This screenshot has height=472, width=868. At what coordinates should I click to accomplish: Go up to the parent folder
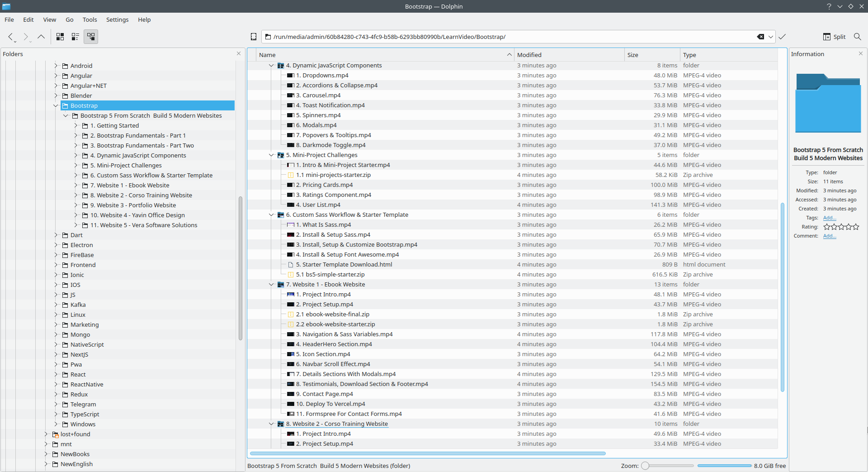point(41,37)
